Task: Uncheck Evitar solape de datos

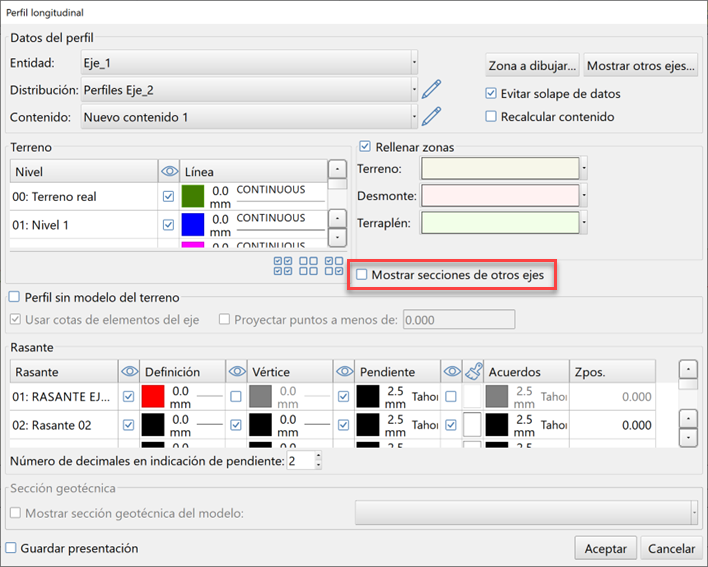Action: tap(491, 94)
